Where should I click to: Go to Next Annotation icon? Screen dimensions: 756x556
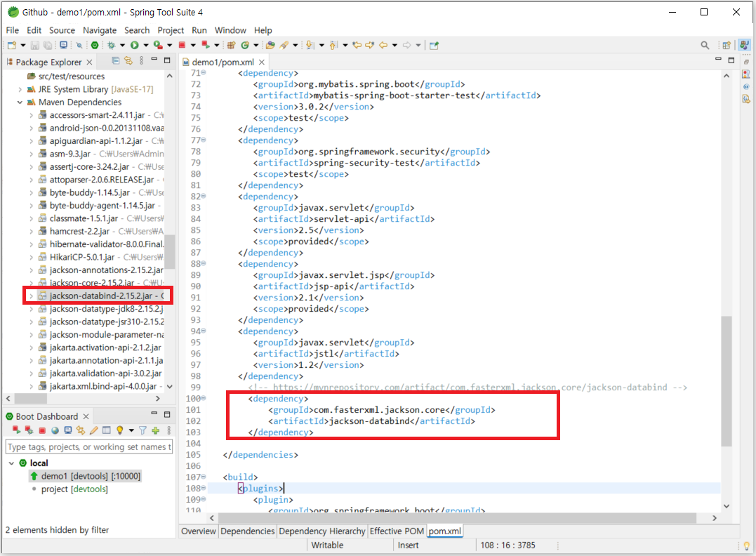(310, 46)
